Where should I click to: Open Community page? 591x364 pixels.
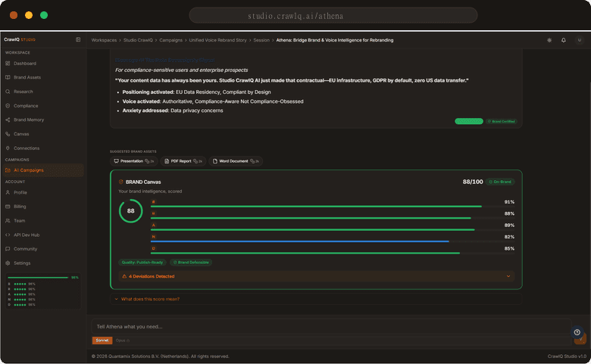pyautogui.click(x=25, y=249)
